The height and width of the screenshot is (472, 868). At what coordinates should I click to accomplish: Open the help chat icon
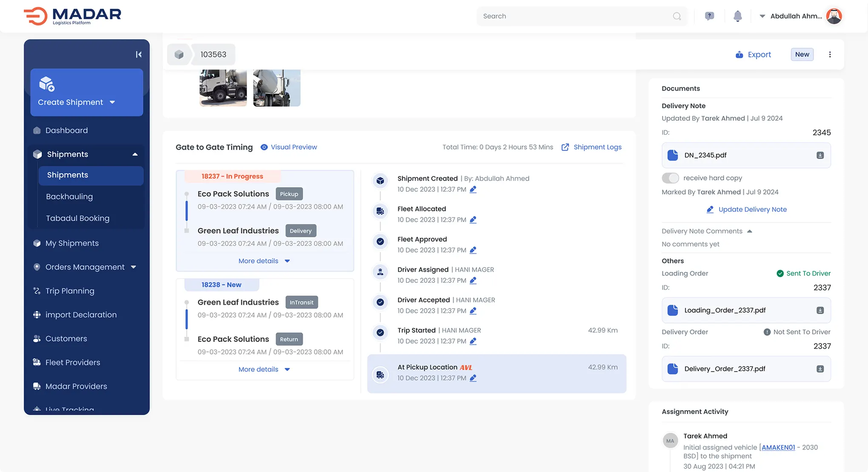[x=709, y=16]
